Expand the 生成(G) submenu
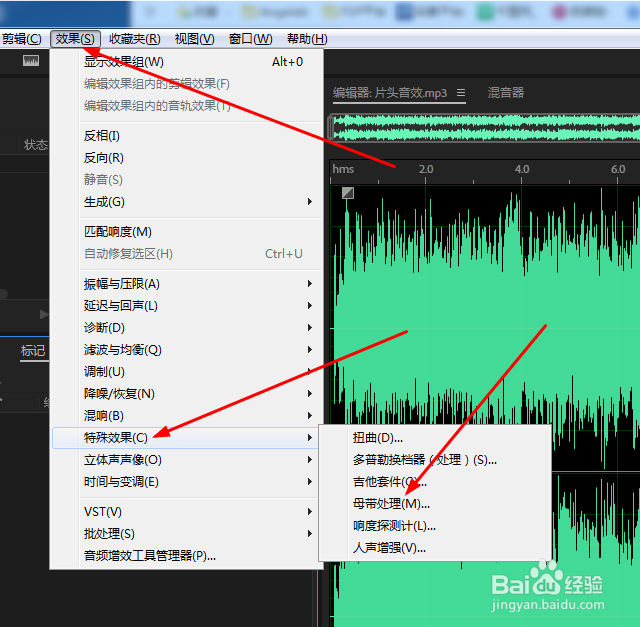The height and width of the screenshot is (627, 640). tap(187, 202)
